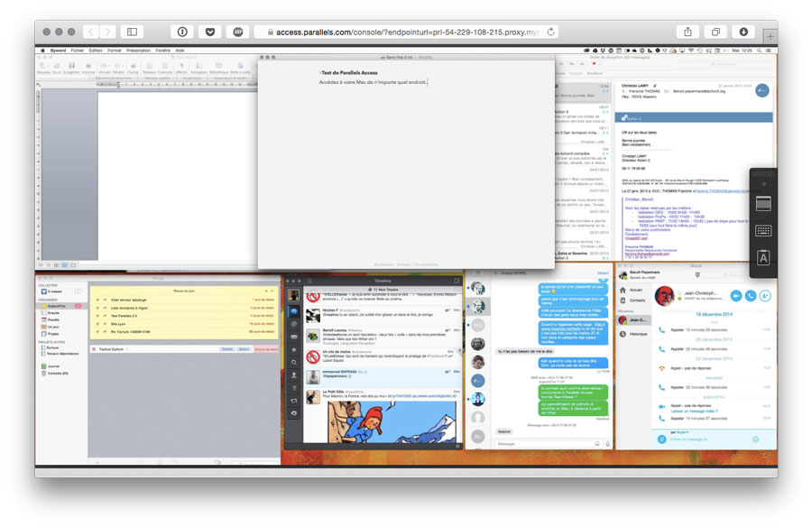Image resolution: width=812 pixels, height=527 pixels.
Task: Open the Tintin comic image in Twitter
Action: pos(392,421)
